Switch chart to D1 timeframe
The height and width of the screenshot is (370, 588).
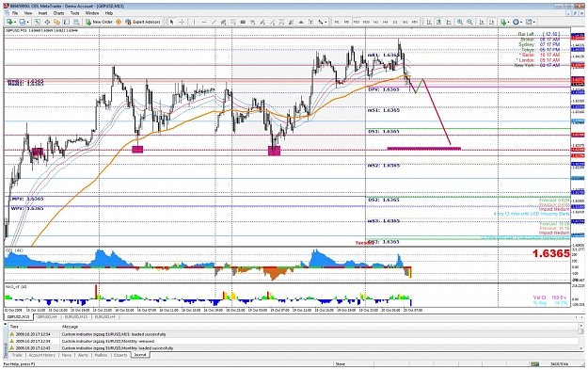395,22
